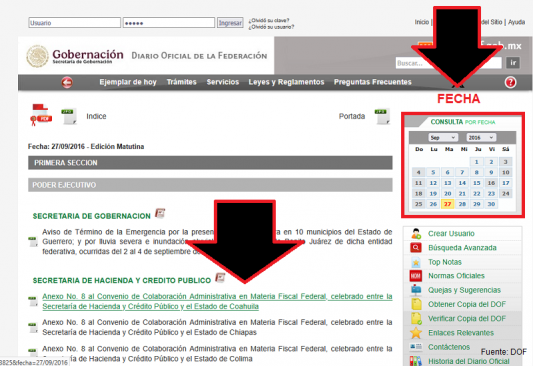Screen dimensions: 533x366
Task: Expand the 2016 year dropdown
Action: (x=481, y=138)
